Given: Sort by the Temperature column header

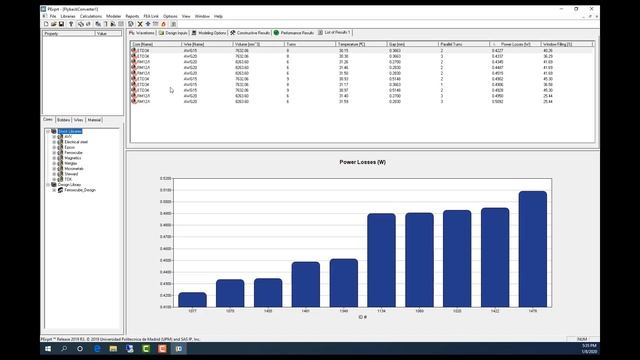Looking at the screenshot, I should click(x=361, y=44).
